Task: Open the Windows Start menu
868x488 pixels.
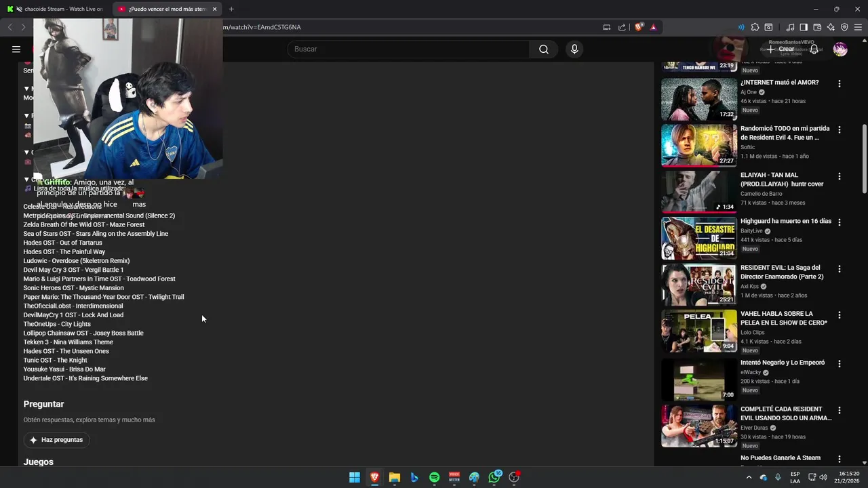Action: click(x=355, y=477)
